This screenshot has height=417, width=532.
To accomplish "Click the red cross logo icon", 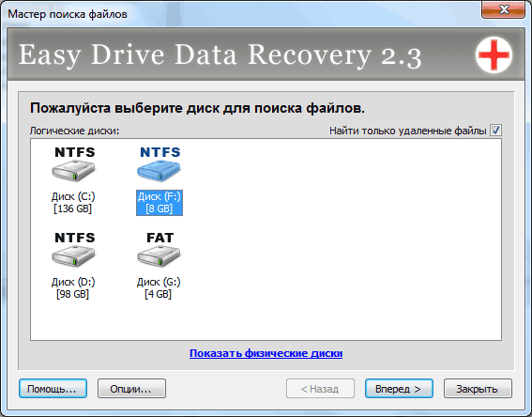I will coord(494,55).
